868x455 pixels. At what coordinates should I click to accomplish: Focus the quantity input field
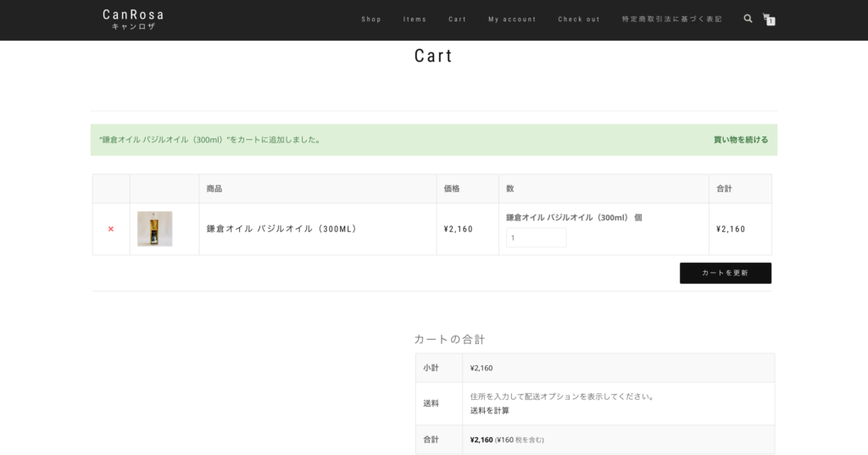536,237
